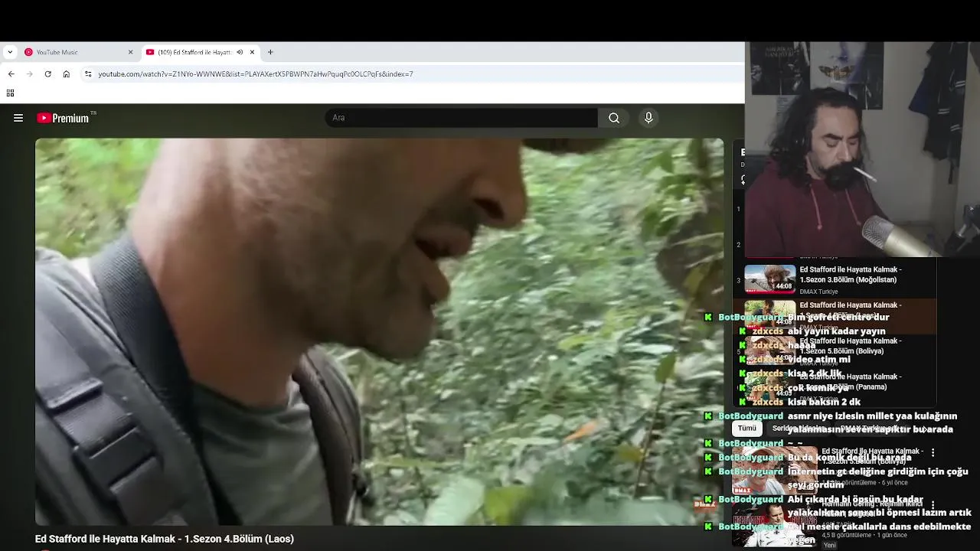Screen dimensions: 980x551
Task: Open a new browser tab
Action: click(270, 52)
